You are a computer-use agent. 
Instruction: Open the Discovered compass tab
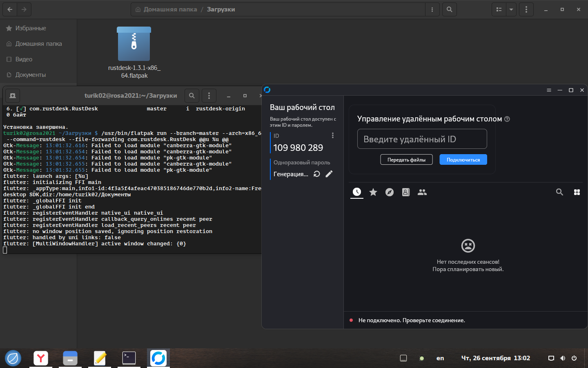click(x=390, y=192)
